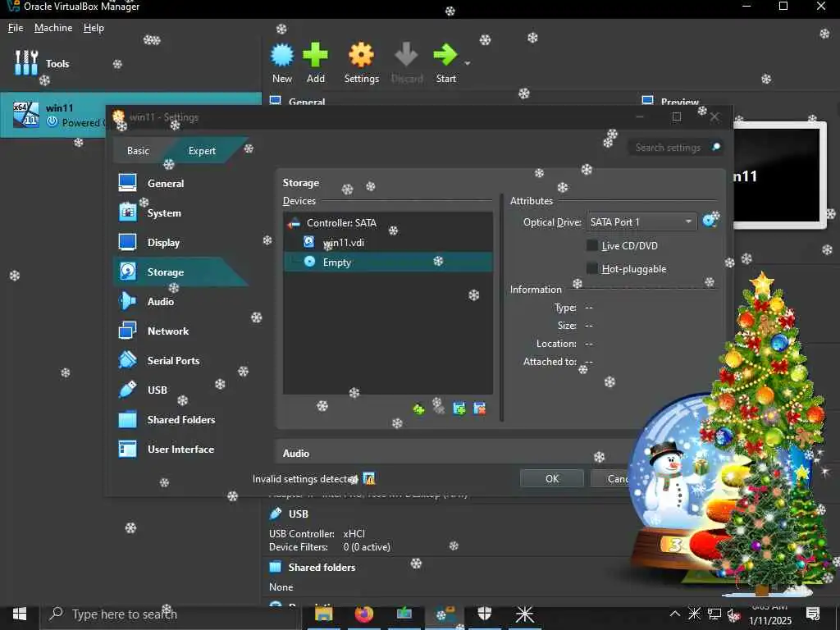
Task: Select the Tools entry icon
Action: pyautogui.click(x=25, y=63)
